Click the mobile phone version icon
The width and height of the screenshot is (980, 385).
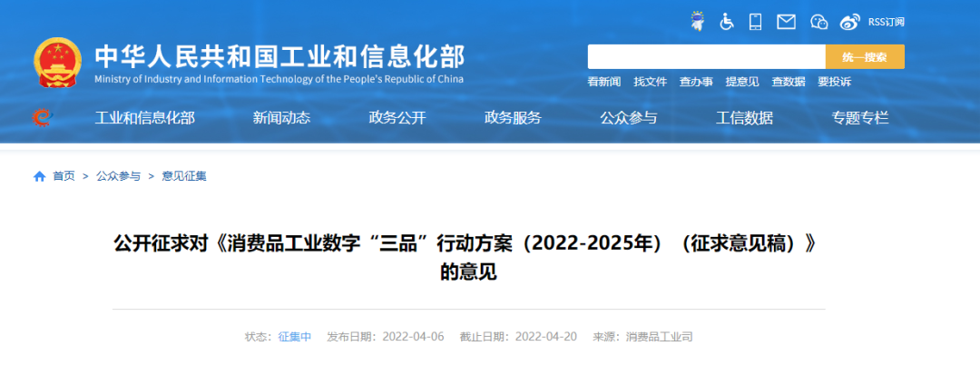(x=755, y=22)
